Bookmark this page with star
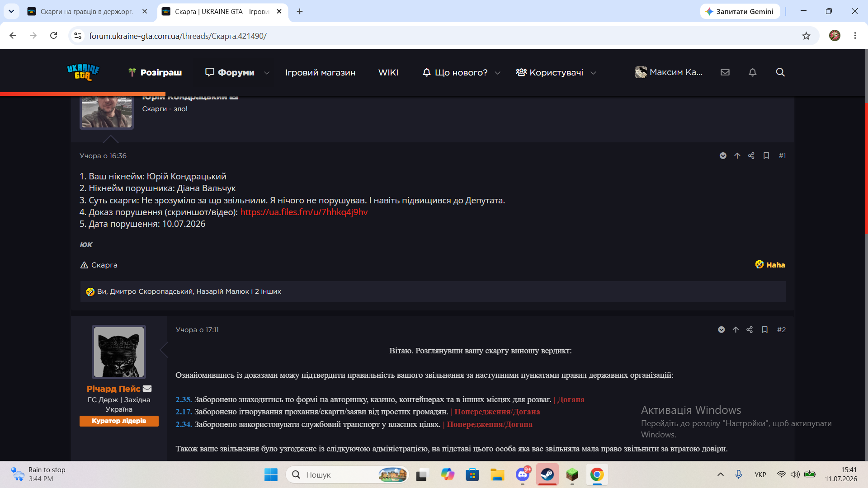 point(806,36)
